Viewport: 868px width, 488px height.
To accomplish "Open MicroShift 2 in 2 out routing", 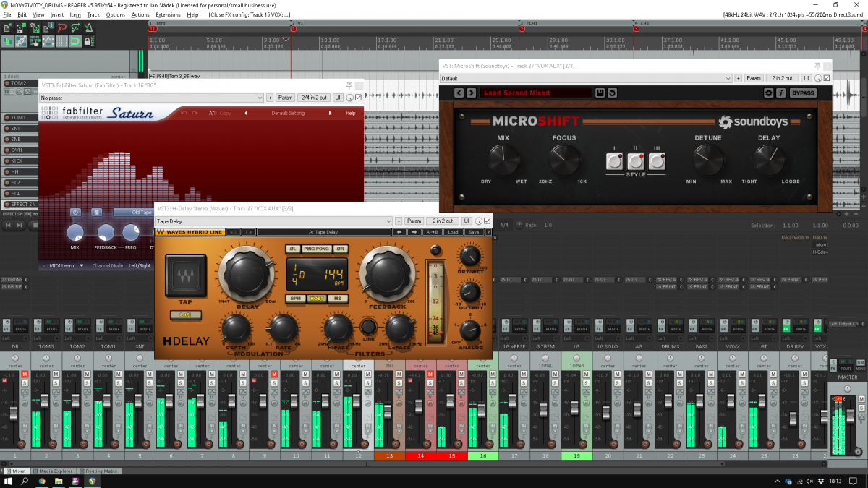I will 782,78.
